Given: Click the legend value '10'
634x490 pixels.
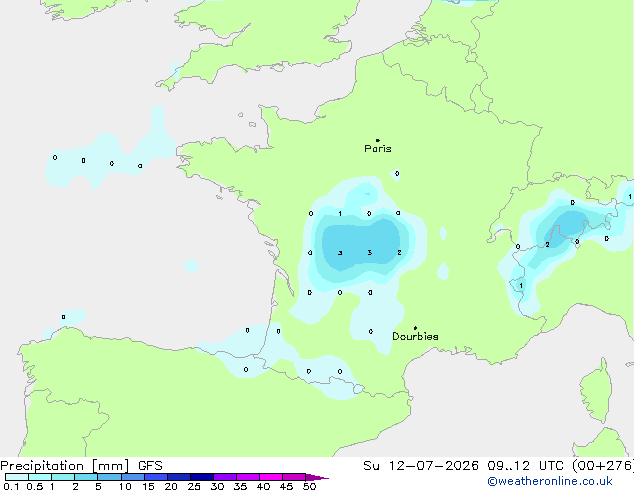Looking at the screenshot, I should pyautogui.click(x=125, y=486).
